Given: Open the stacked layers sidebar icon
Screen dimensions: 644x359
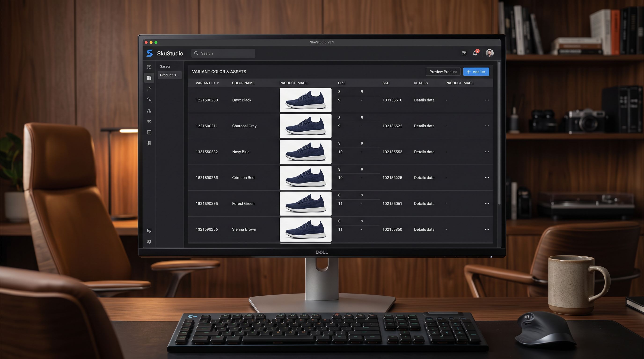Looking at the screenshot, I should point(149,143).
